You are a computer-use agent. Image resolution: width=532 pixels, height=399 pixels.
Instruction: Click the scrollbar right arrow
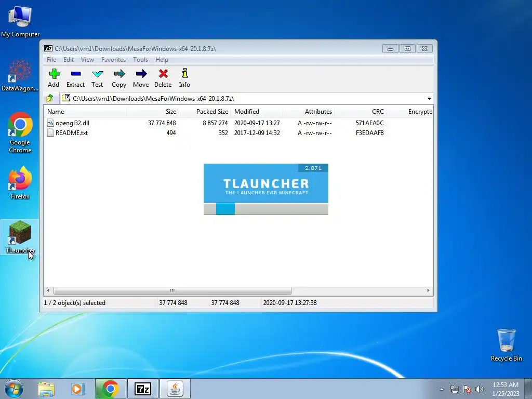(428, 291)
